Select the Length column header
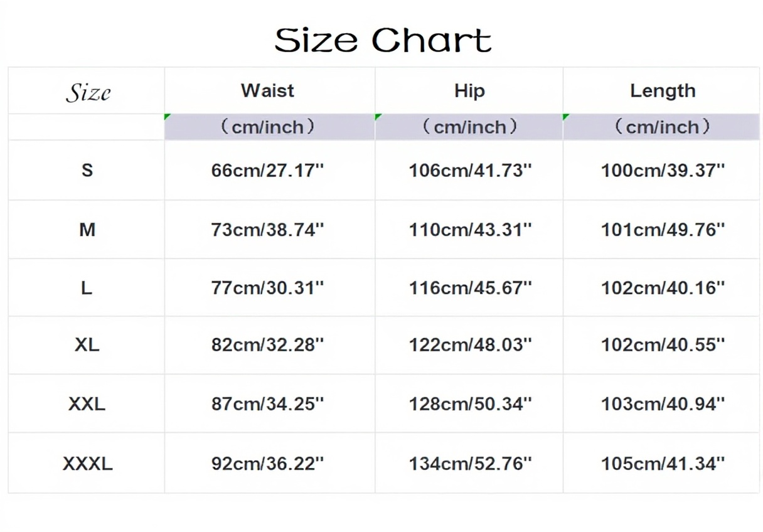Screen dimensions: 763x532 click(663, 91)
